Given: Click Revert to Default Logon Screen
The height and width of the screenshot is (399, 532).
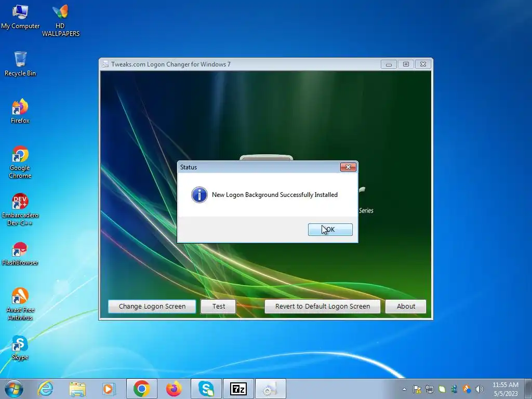Looking at the screenshot, I should (x=322, y=307).
